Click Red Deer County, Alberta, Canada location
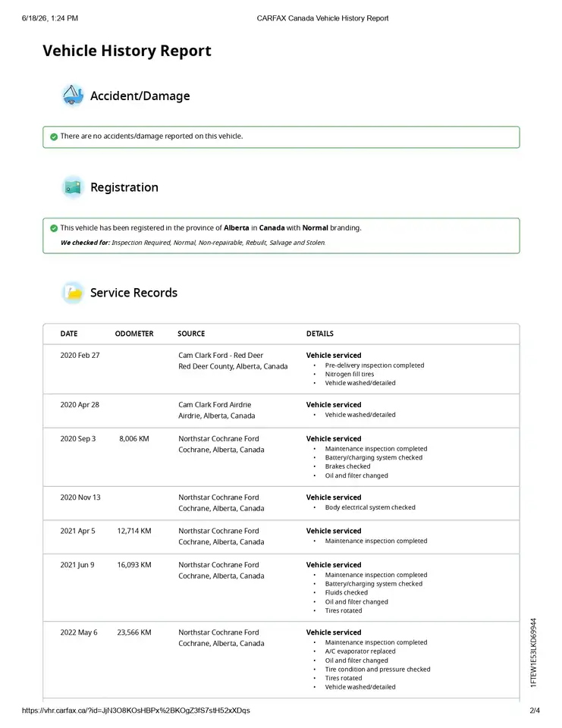 [x=233, y=366]
